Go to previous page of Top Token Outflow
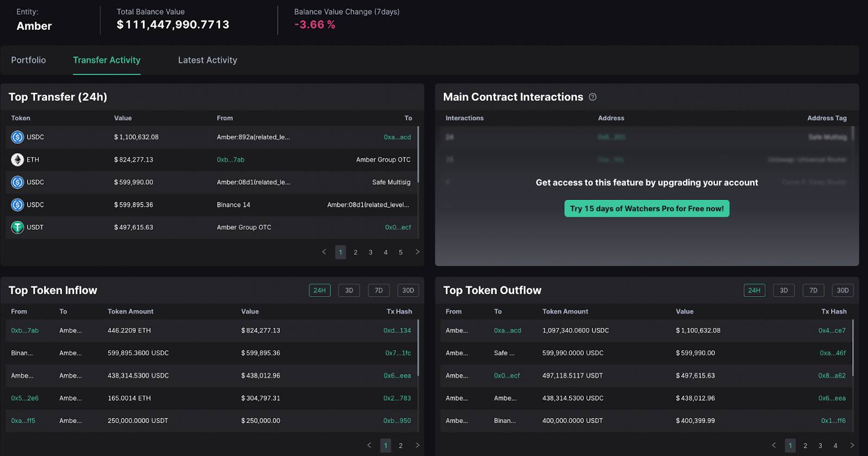 [774, 445]
